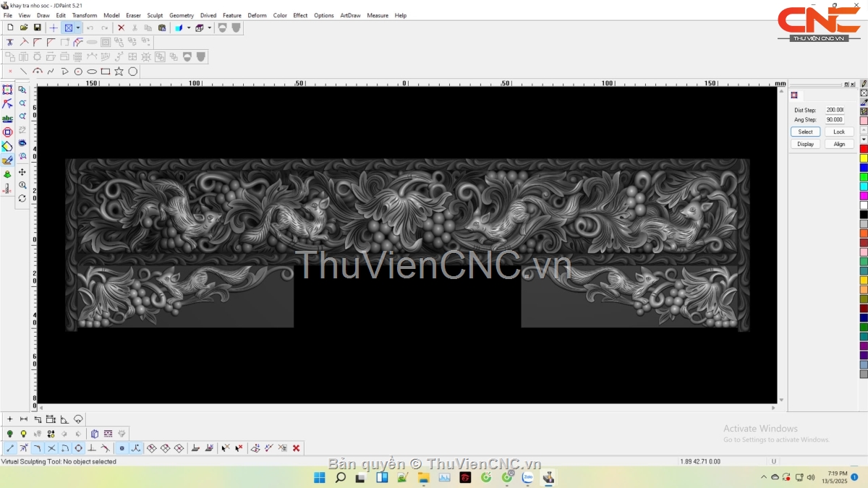
Task: Select the ellipse drawing tool
Action: click(x=92, y=72)
